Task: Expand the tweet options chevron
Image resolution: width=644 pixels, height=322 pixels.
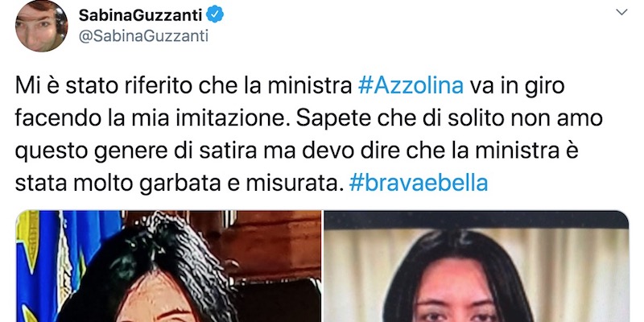Action: [621, 12]
